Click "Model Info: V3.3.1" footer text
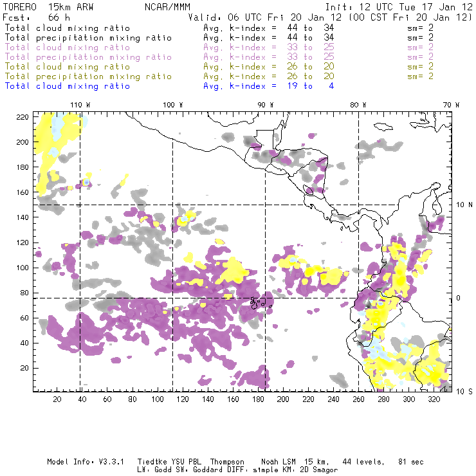 [86, 462]
